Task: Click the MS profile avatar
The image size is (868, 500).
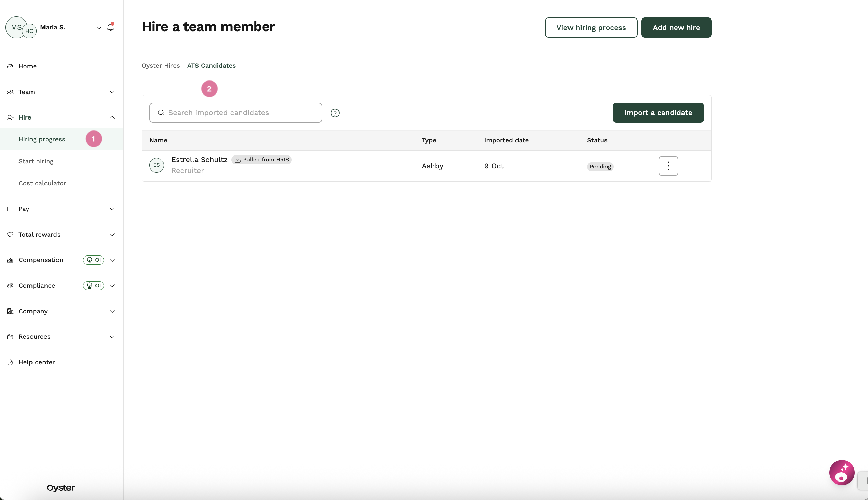Action: coord(15,27)
